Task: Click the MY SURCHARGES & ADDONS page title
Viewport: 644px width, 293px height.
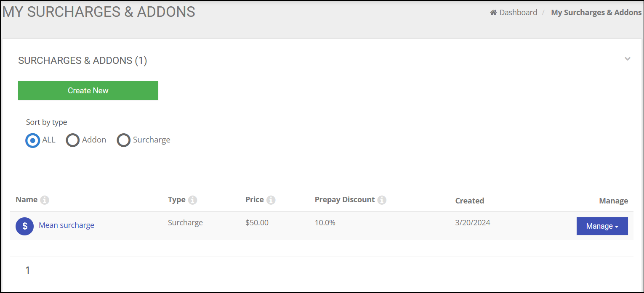Action: pos(99,12)
